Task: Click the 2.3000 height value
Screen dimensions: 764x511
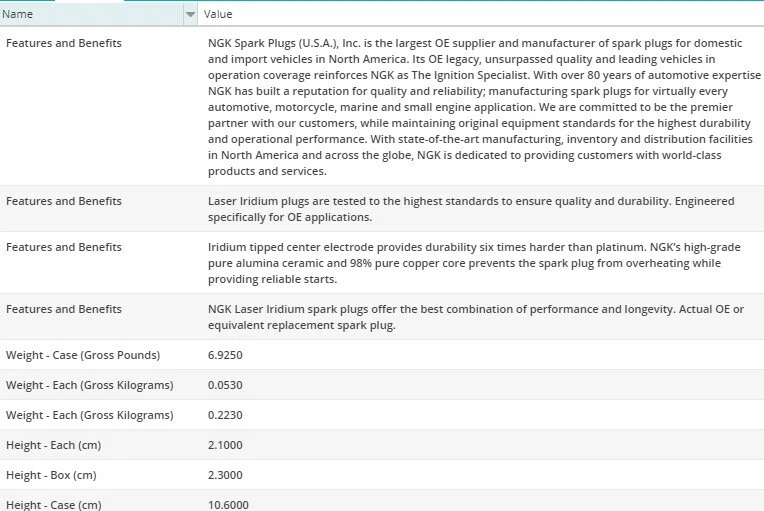Action: (x=225, y=475)
